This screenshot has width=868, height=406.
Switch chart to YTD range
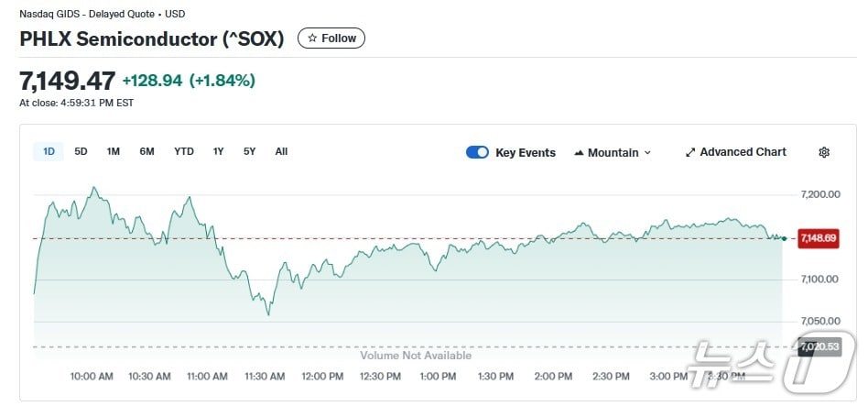coord(184,151)
